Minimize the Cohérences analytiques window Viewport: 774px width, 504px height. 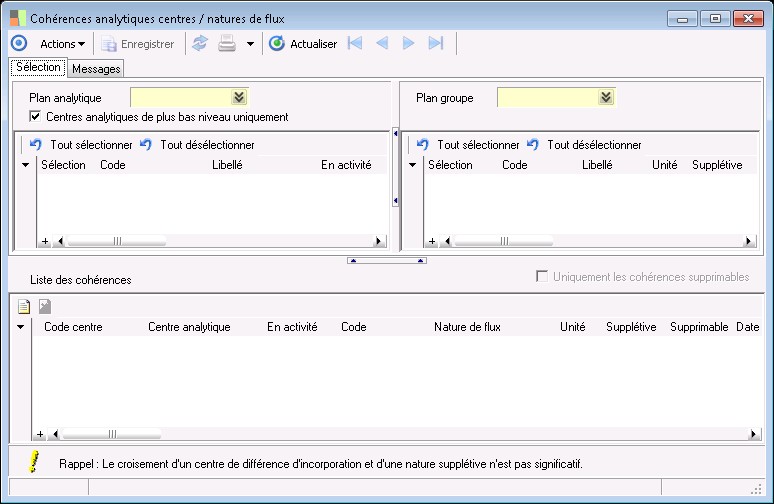[x=682, y=19]
